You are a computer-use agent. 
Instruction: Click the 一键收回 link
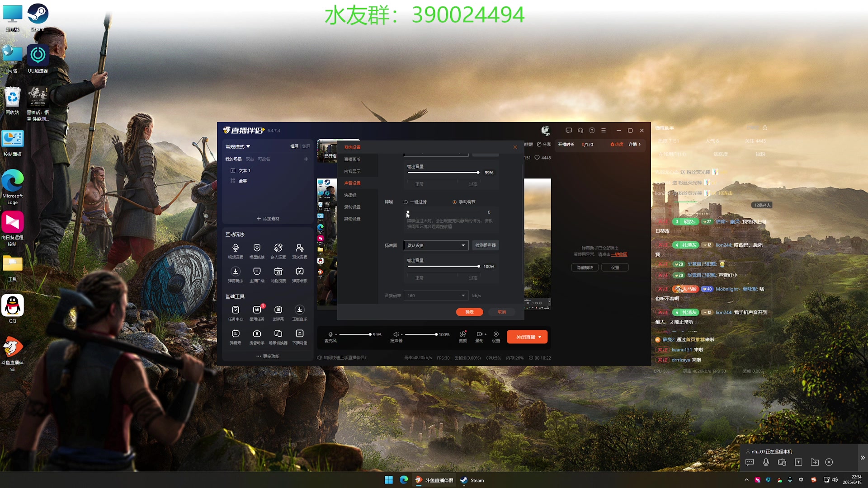(x=619, y=254)
